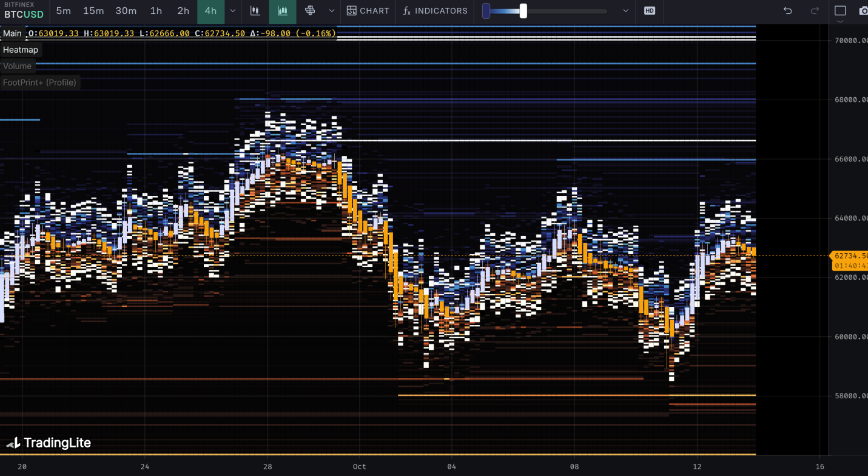The height and width of the screenshot is (476, 868).
Task: Switch to the 1h timeframe
Action: point(156,11)
